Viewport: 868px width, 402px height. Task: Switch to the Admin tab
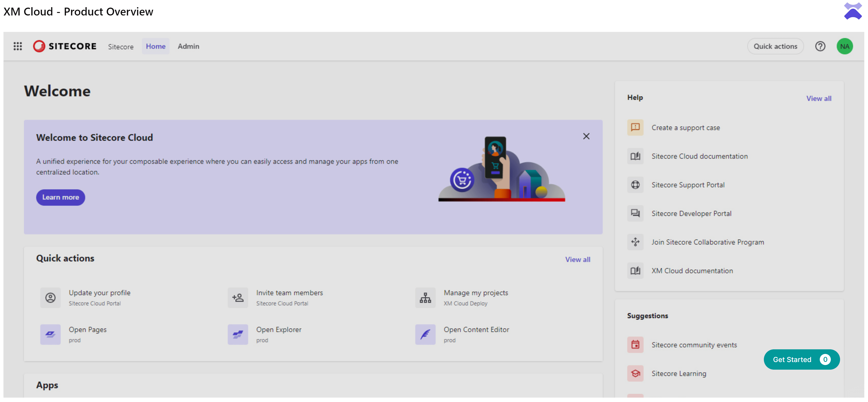[x=188, y=46]
